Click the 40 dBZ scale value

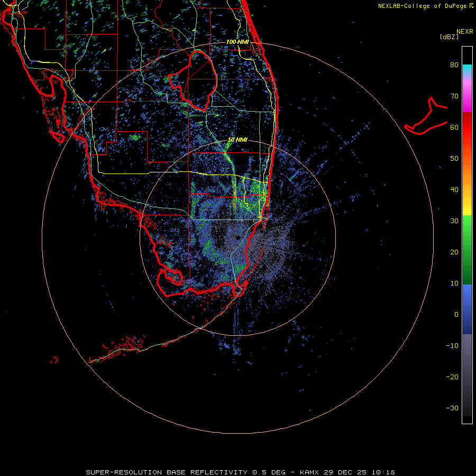(454, 190)
